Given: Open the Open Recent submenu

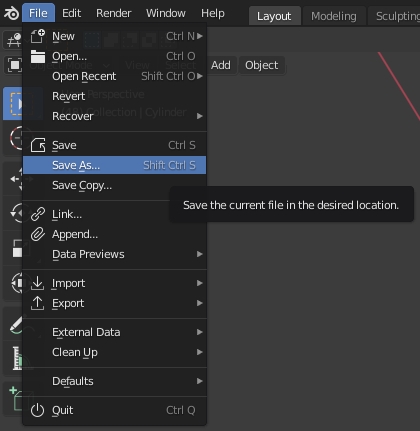Looking at the screenshot, I should (x=114, y=76).
